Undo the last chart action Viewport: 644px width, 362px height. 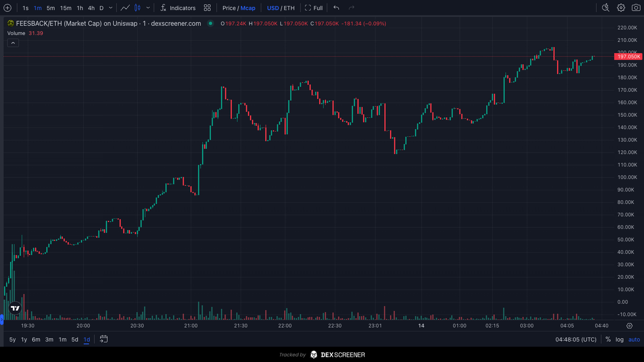click(x=336, y=8)
